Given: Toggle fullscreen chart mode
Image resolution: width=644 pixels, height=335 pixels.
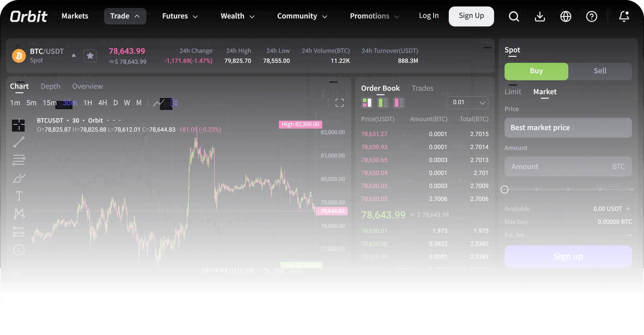Looking at the screenshot, I should pos(340,103).
